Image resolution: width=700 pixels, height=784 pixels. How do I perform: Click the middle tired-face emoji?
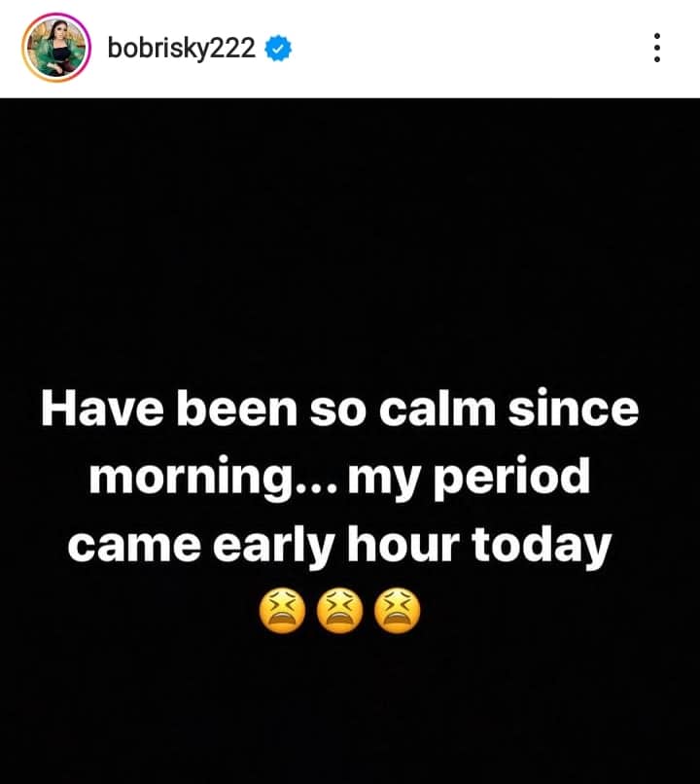tap(339, 611)
